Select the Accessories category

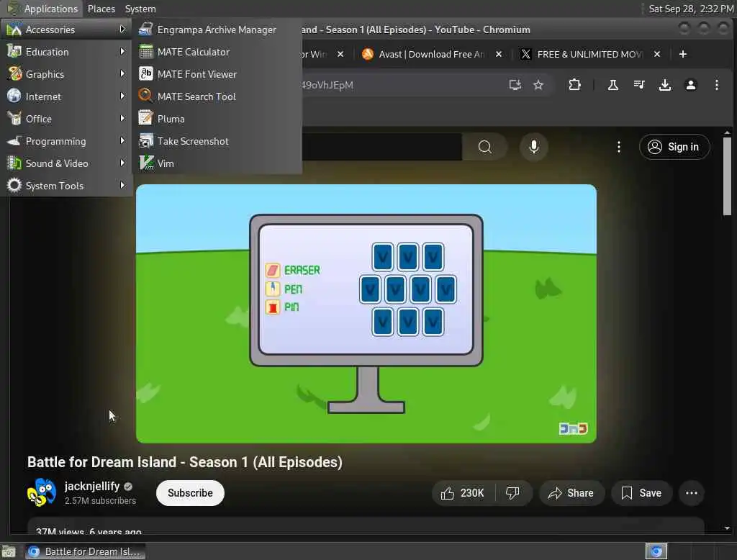(66, 30)
